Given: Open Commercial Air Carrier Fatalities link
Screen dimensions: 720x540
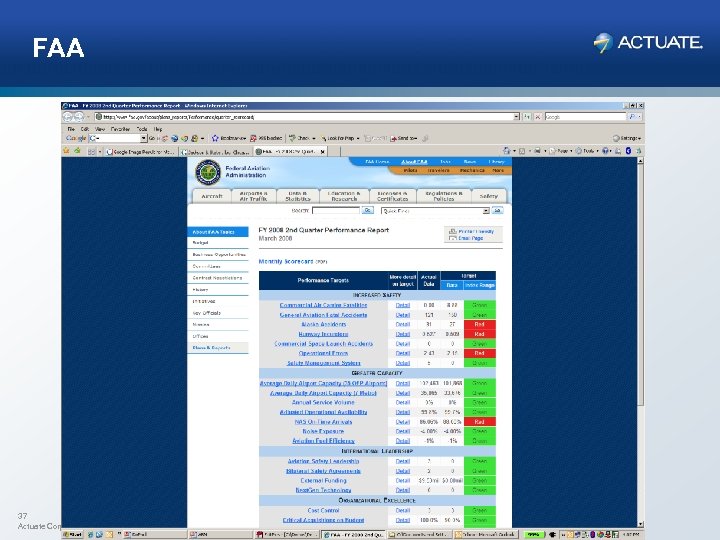Looking at the screenshot, I should [x=323, y=305].
